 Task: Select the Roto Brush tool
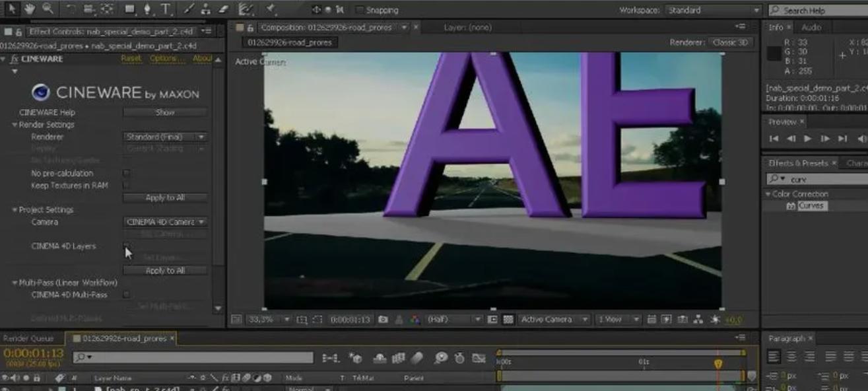[246, 9]
